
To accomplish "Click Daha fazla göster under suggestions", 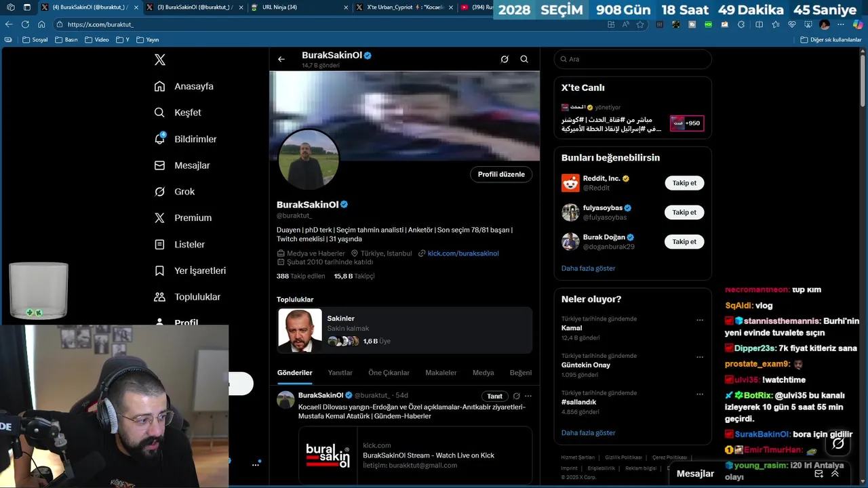I will coord(588,268).
